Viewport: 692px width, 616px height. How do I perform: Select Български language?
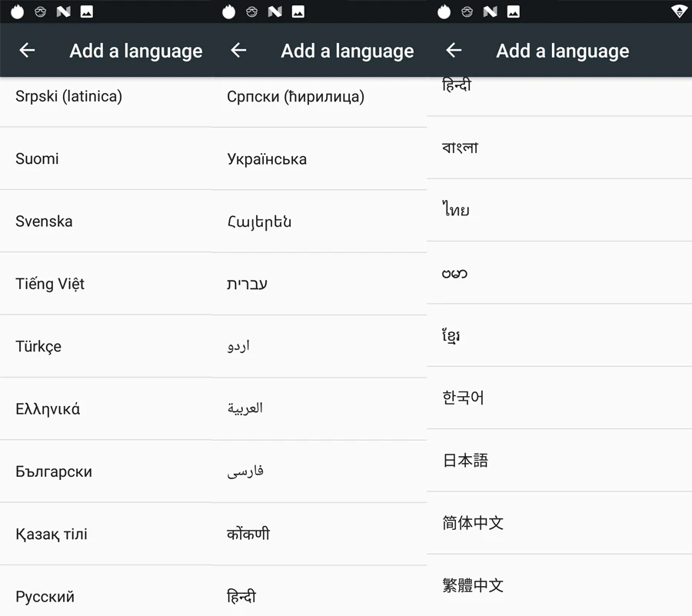click(x=106, y=472)
